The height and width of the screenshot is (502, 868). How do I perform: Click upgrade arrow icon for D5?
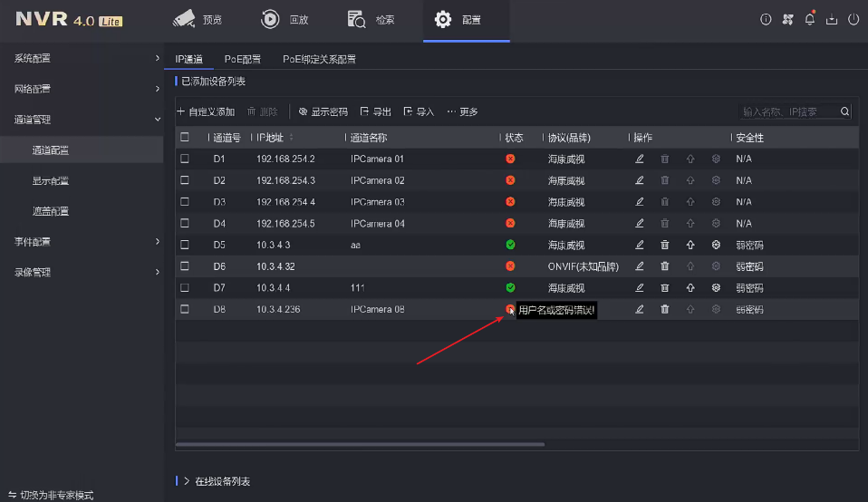[690, 245]
